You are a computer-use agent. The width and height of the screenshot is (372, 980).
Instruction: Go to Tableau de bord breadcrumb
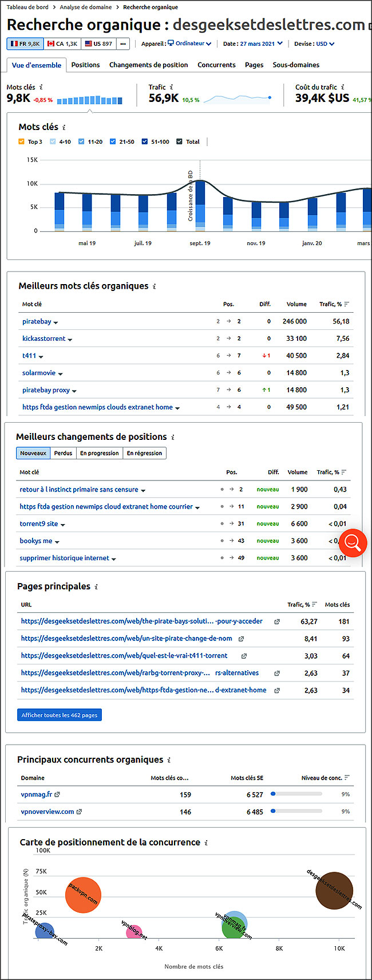pos(27,7)
